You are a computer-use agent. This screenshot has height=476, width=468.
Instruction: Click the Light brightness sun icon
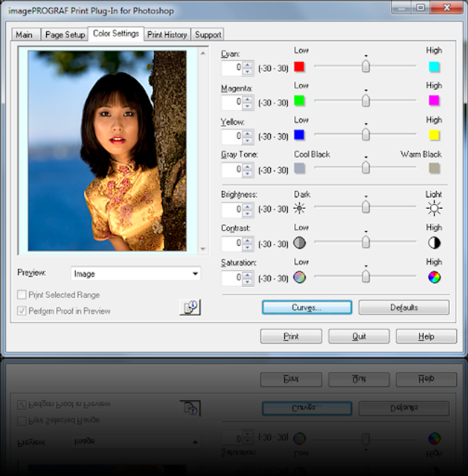point(434,208)
